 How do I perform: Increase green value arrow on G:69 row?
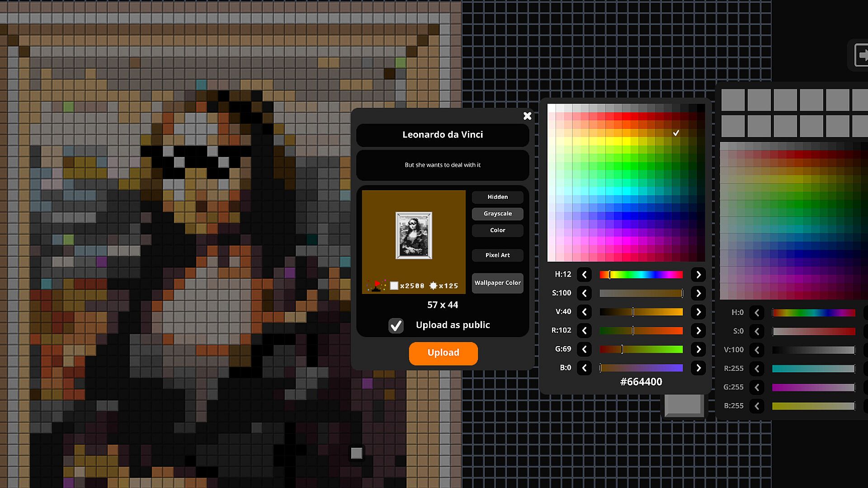click(x=698, y=349)
